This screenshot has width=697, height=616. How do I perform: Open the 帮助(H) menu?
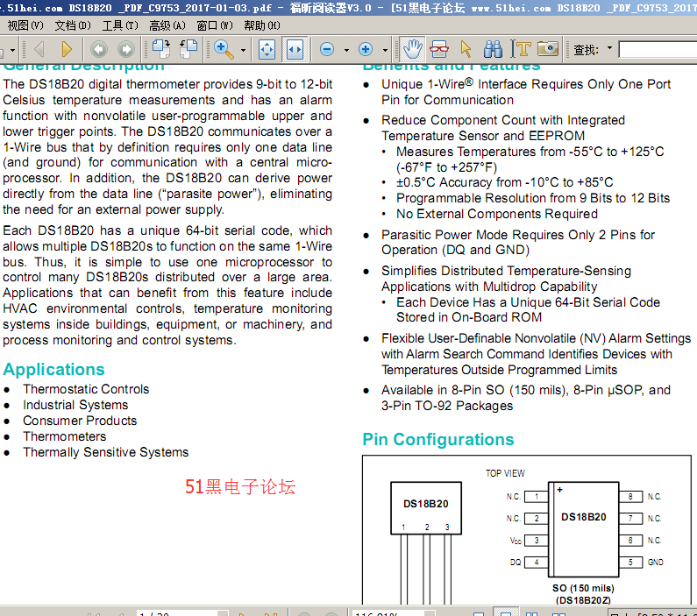(x=262, y=25)
